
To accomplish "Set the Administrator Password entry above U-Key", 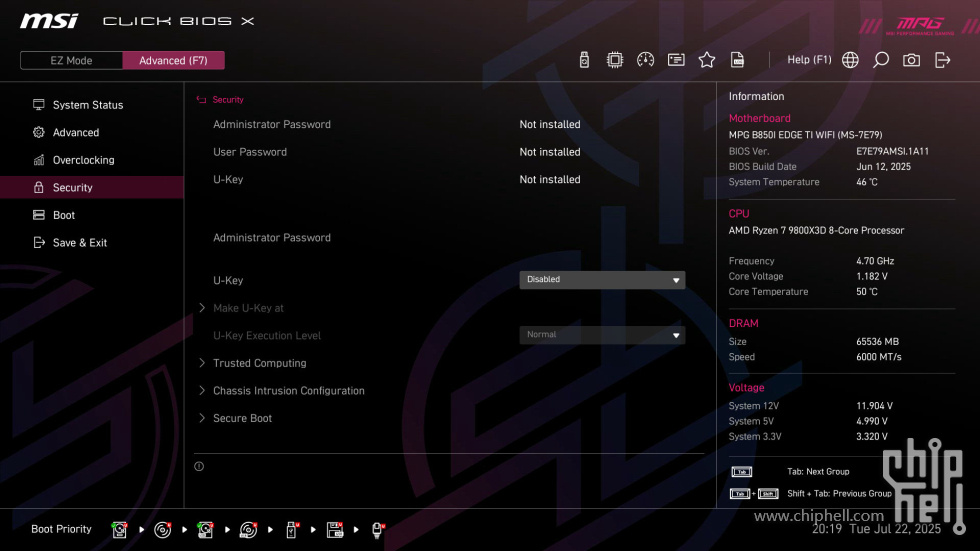I will [272, 237].
